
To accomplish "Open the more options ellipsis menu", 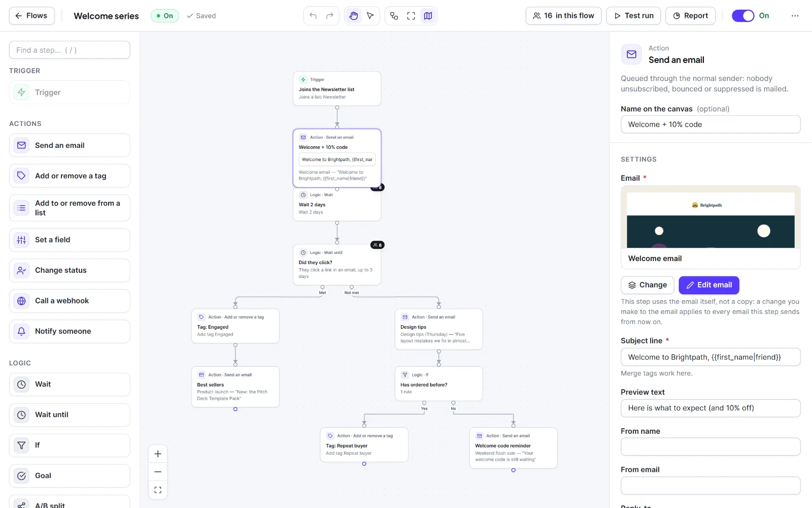I will tap(795, 16).
